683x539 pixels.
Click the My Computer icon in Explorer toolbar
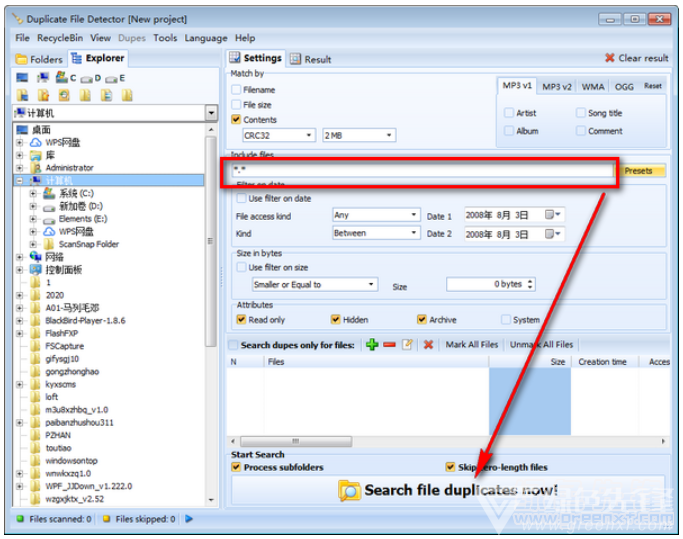[42, 78]
